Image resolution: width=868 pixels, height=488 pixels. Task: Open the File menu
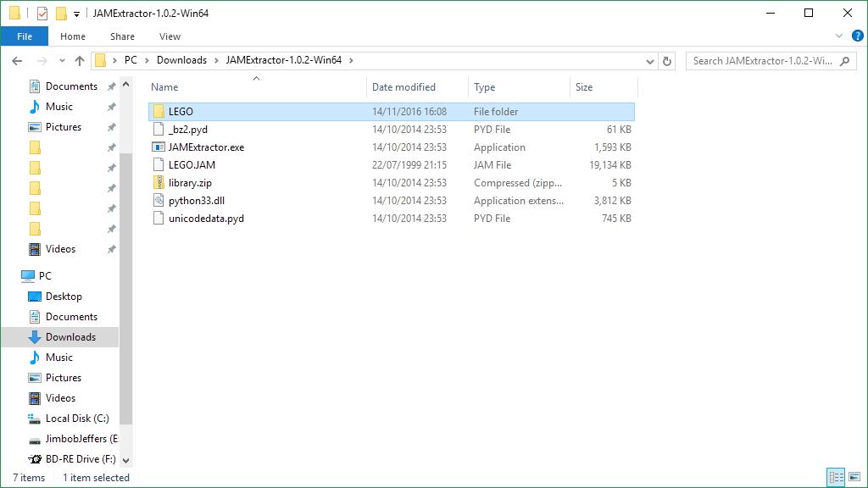click(x=25, y=36)
